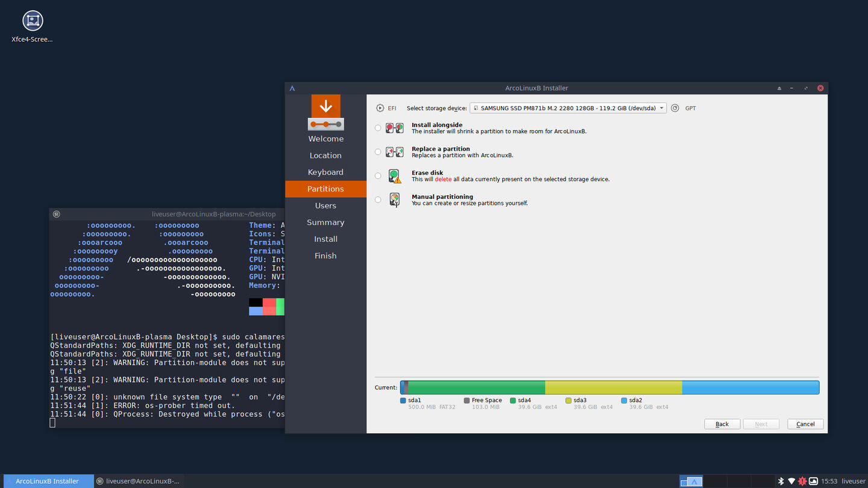Click the 15:53 clock in panel
The width and height of the screenshot is (868, 488).
(829, 481)
